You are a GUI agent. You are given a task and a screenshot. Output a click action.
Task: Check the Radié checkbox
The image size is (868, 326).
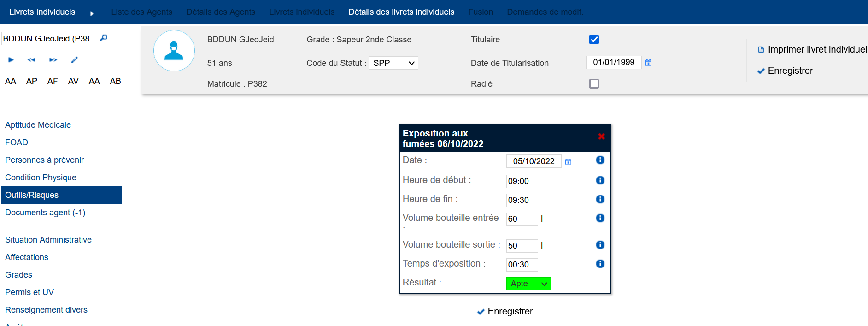[594, 84]
